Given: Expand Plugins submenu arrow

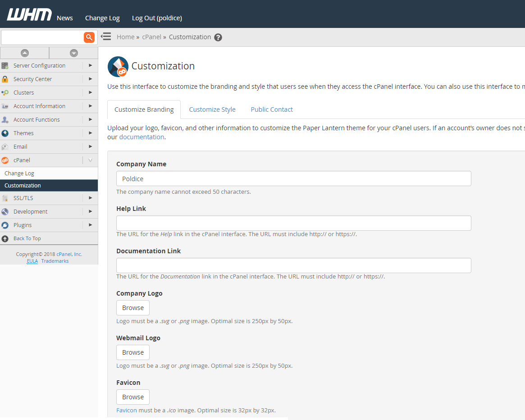Looking at the screenshot, I should coord(91,225).
